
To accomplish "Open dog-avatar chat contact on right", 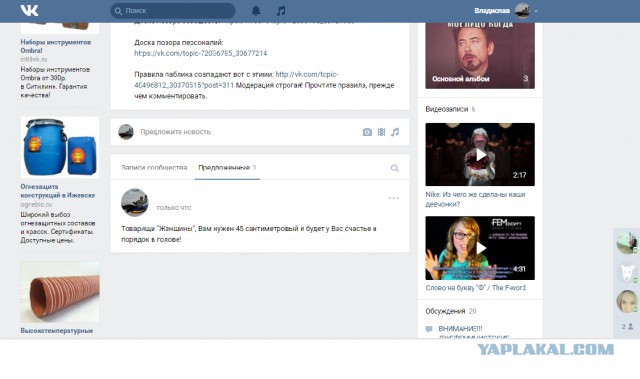I will [x=627, y=272].
